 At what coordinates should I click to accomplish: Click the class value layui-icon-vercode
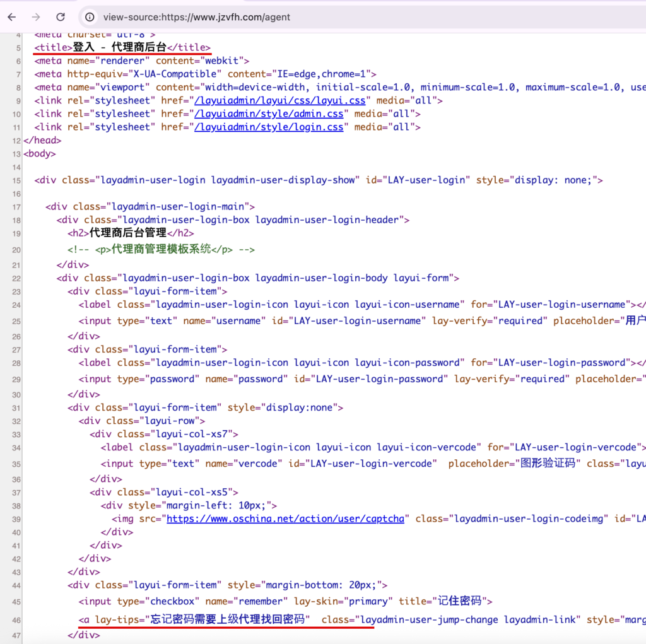pyautogui.click(x=426, y=447)
